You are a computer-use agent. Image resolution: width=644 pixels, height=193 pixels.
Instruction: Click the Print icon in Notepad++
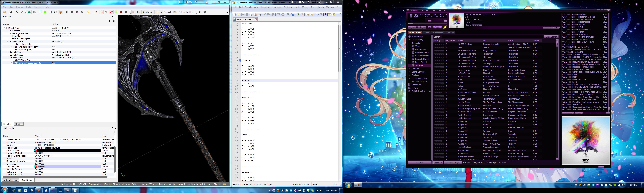pos(259,14)
